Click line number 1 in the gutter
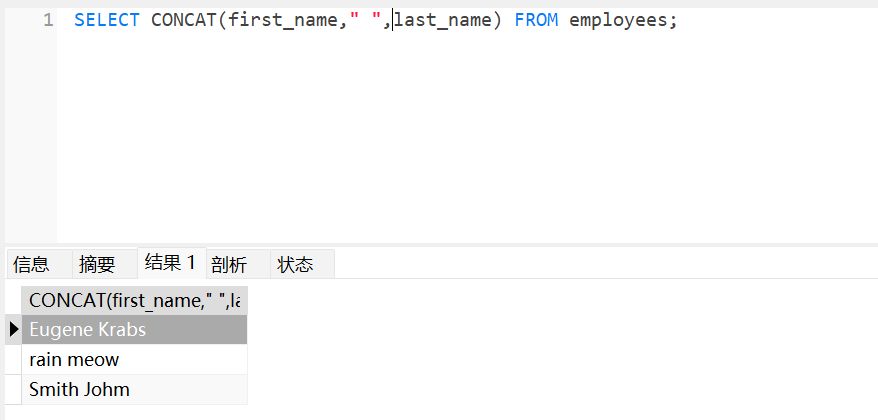 point(48,20)
